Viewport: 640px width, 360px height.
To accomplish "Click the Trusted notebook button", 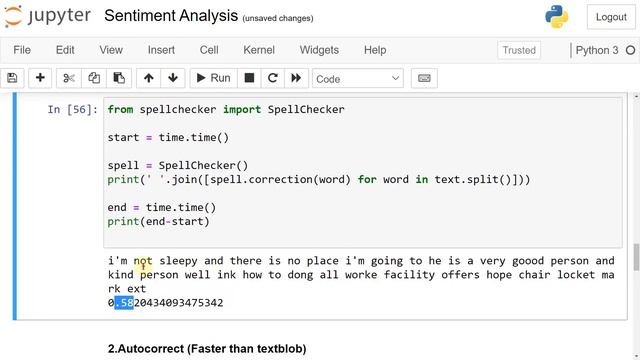I will tap(519, 50).
